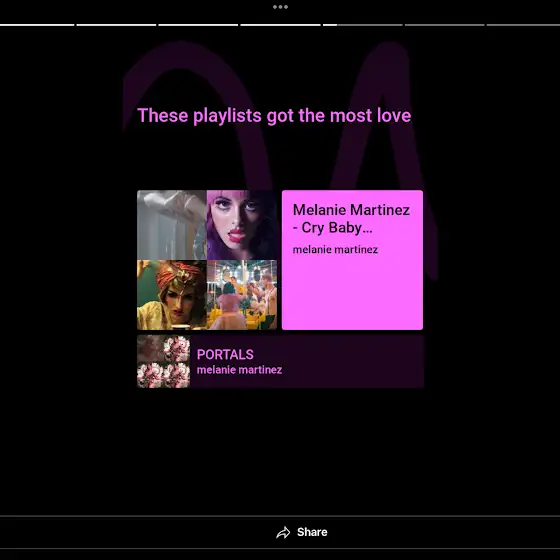The image size is (560, 560).
Task: Click the partially filled fifth progress segment
Action: pos(362,25)
